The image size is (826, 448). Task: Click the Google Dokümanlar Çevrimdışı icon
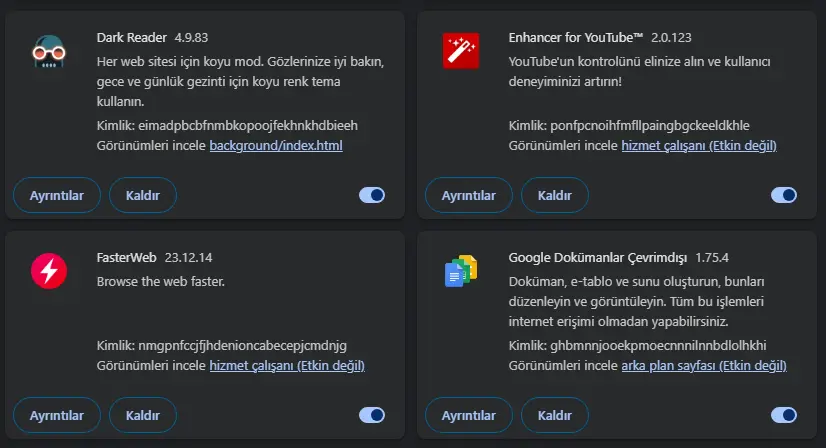(461, 271)
